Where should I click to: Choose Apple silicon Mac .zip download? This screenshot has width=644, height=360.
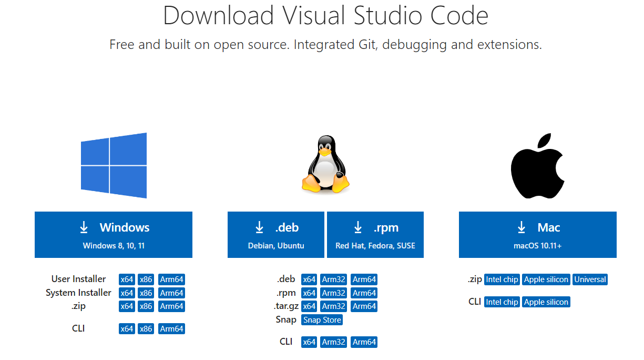point(546,279)
